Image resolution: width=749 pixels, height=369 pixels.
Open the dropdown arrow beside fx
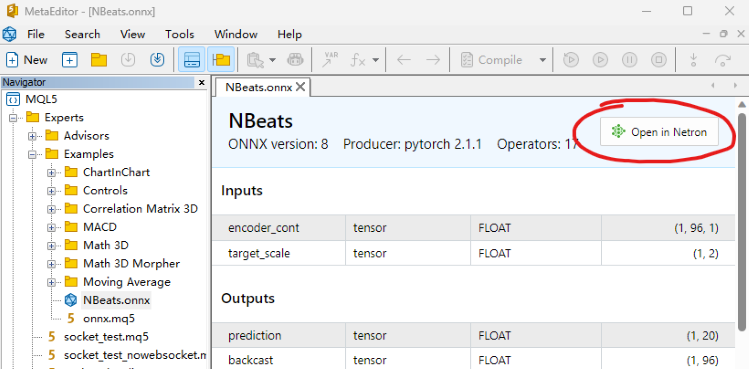(x=375, y=60)
